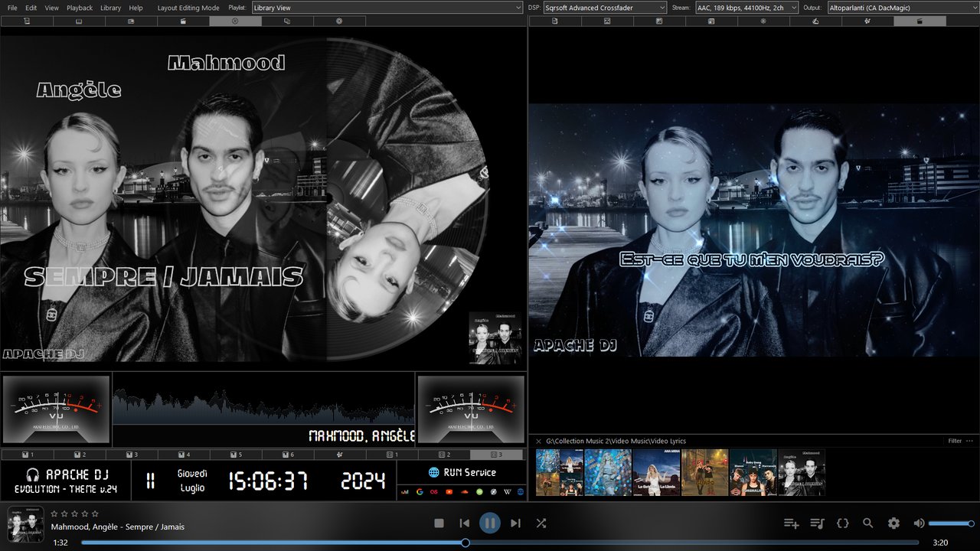Close the Video Lyrics folder panel
Screen dimensions: 980x551
tap(538, 441)
